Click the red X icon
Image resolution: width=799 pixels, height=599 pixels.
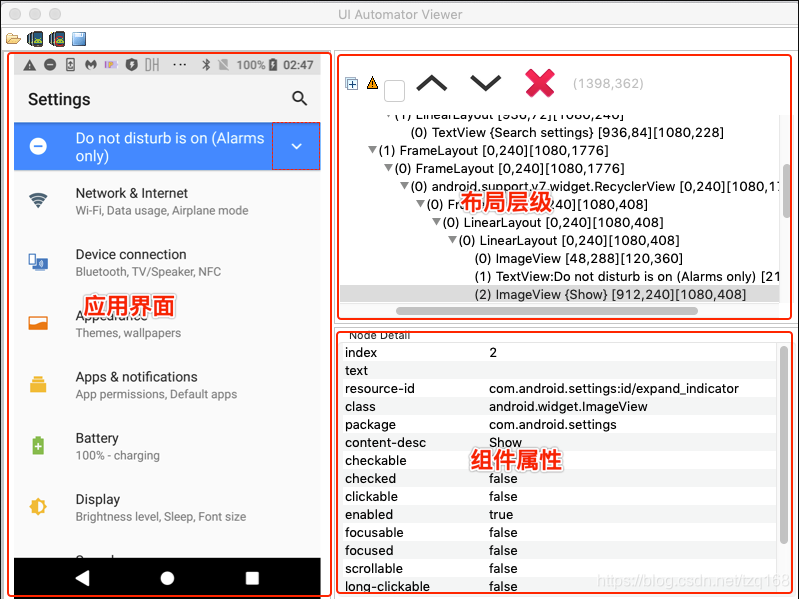click(x=540, y=83)
